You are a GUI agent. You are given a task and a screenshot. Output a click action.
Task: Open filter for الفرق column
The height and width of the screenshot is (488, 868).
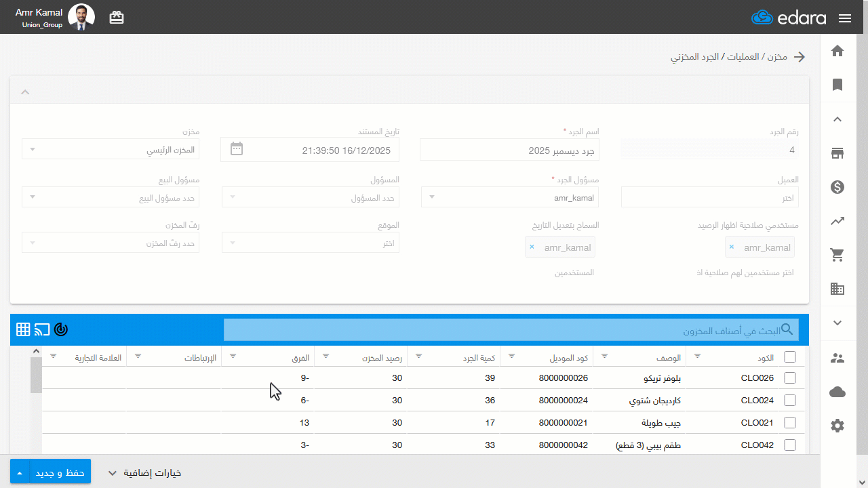[x=233, y=356]
